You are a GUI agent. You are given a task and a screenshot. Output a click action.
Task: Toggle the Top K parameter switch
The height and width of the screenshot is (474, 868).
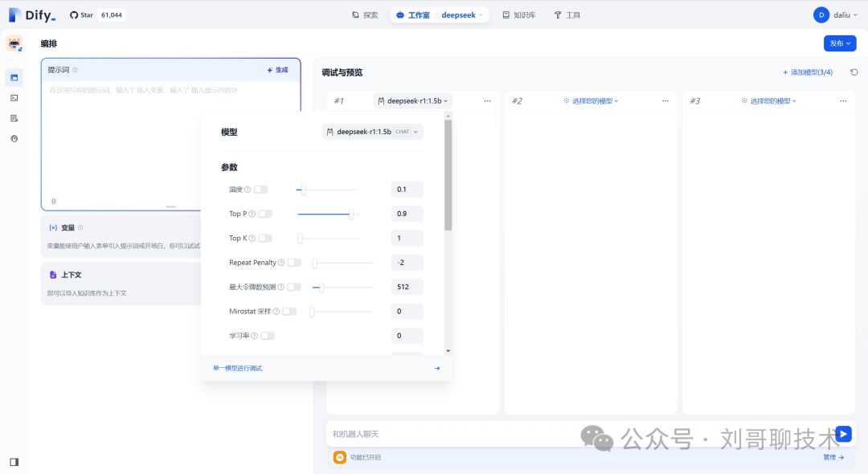[x=265, y=239]
